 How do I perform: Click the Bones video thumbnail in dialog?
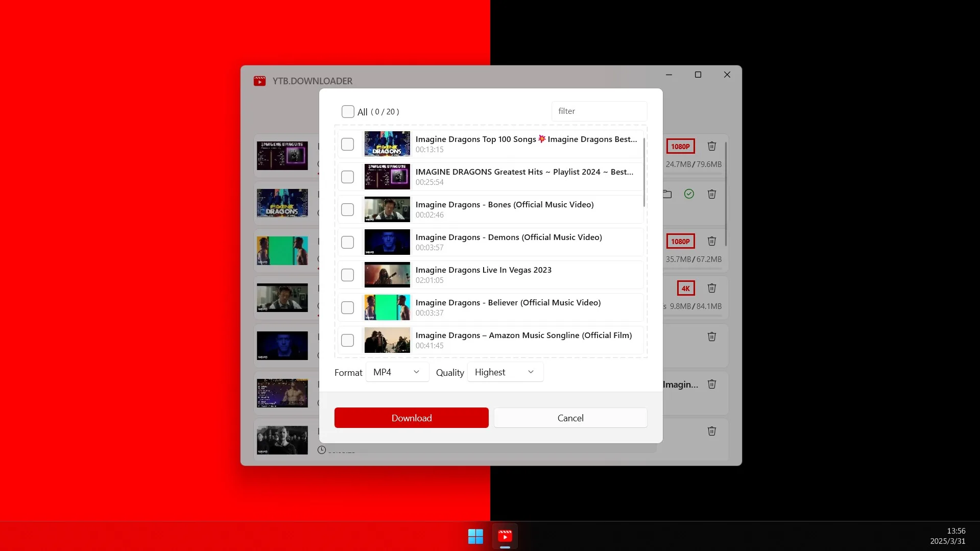point(387,209)
